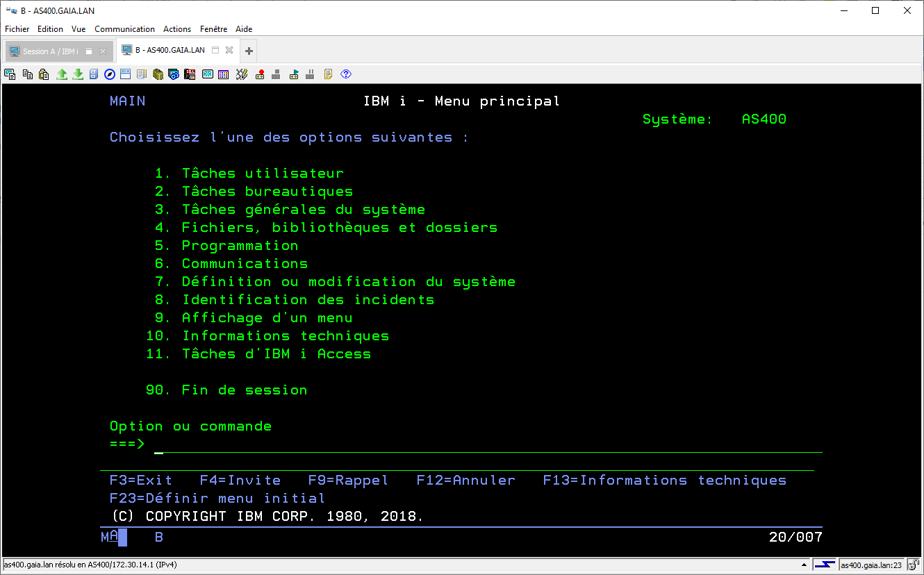Detach the Session A / IBM i tab

[89, 51]
